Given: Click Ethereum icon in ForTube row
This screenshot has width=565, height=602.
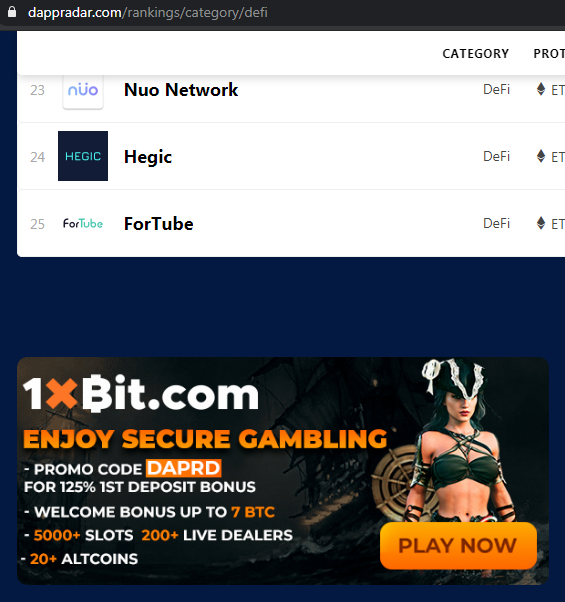Looking at the screenshot, I should pyautogui.click(x=541, y=223).
